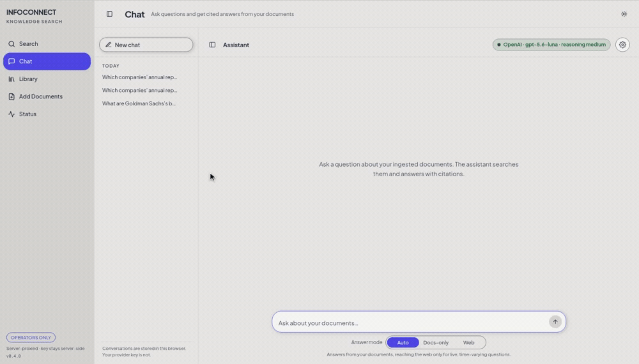Select the Docs-only answer mode
Screen dimensions: 639x364
pyautogui.click(x=436, y=342)
